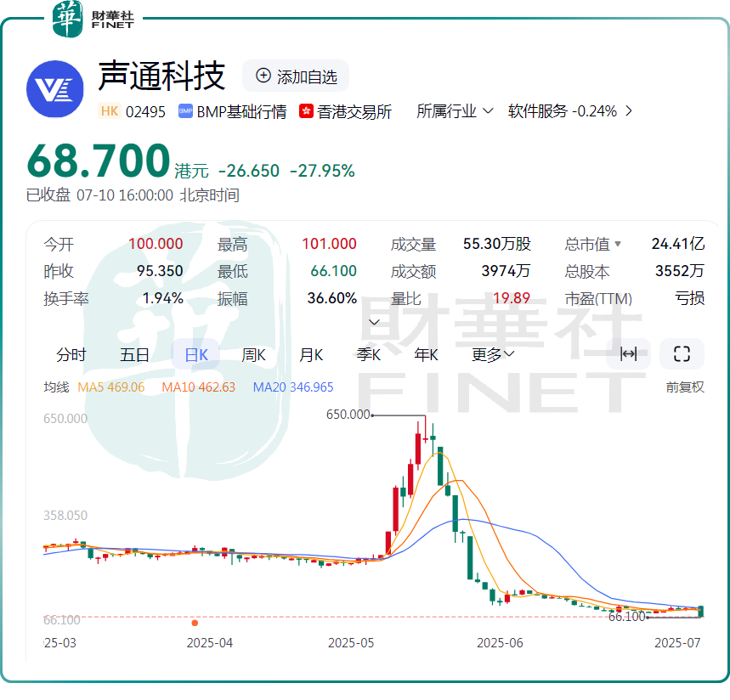Viewport: 730px width, 700px height.
Task: Select the 季K chart tab
Action: point(369,354)
